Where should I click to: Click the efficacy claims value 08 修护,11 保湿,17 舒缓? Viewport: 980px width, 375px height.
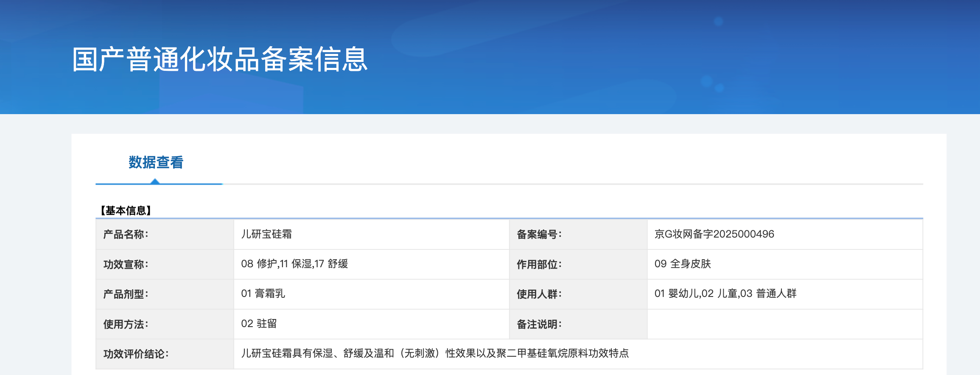pyautogui.click(x=294, y=264)
